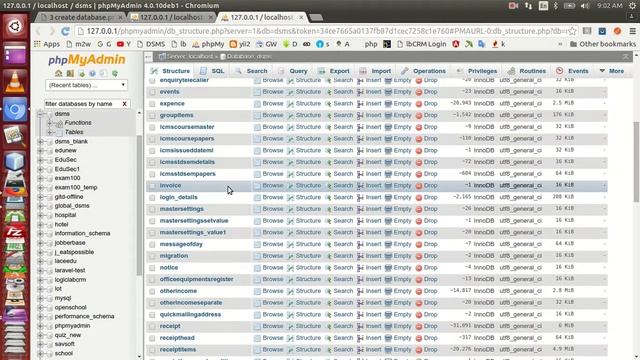Select checkbox for mastersettings row

click(152, 209)
